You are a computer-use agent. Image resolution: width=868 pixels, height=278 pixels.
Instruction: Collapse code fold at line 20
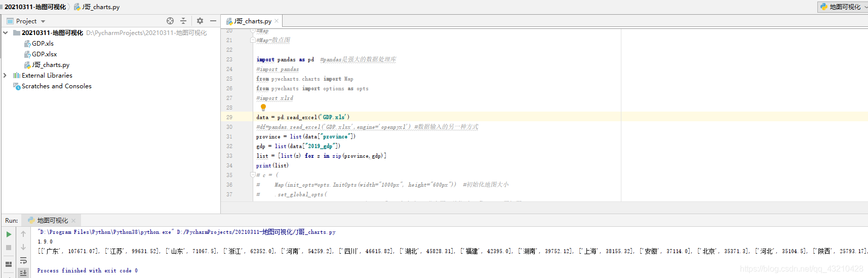253,31
